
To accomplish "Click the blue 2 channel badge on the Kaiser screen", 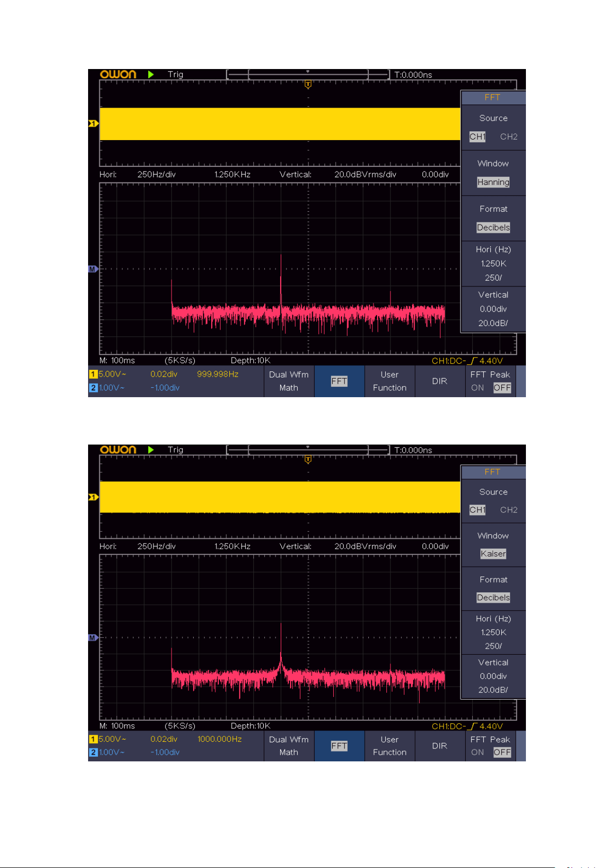I will pyautogui.click(x=93, y=753).
